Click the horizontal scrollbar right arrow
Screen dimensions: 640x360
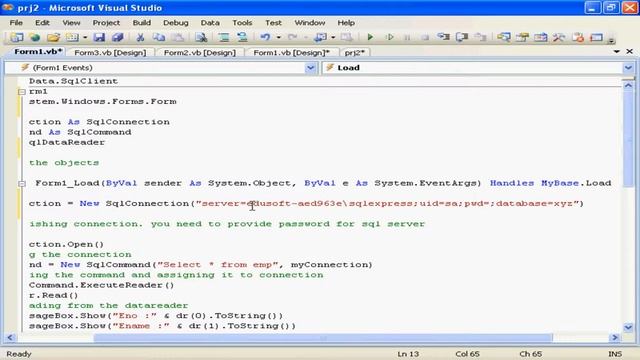coord(614,338)
